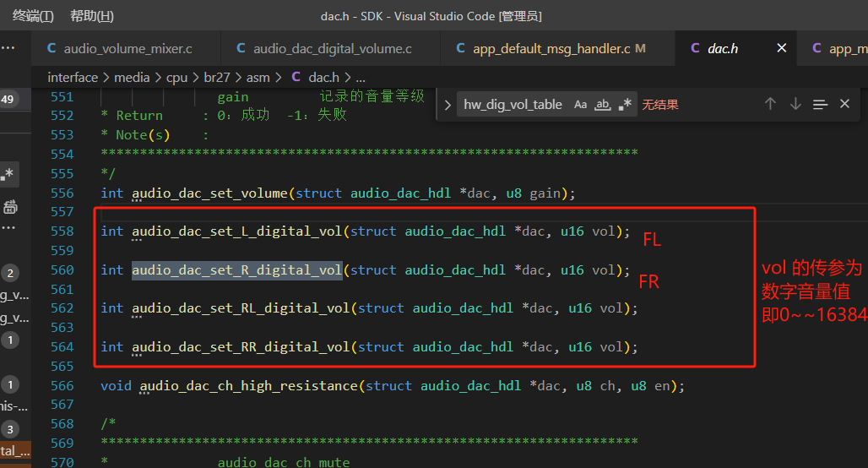Open the 帮助(H) menu
The height and width of the screenshot is (468, 868).
pyautogui.click(x=92, y=16)
